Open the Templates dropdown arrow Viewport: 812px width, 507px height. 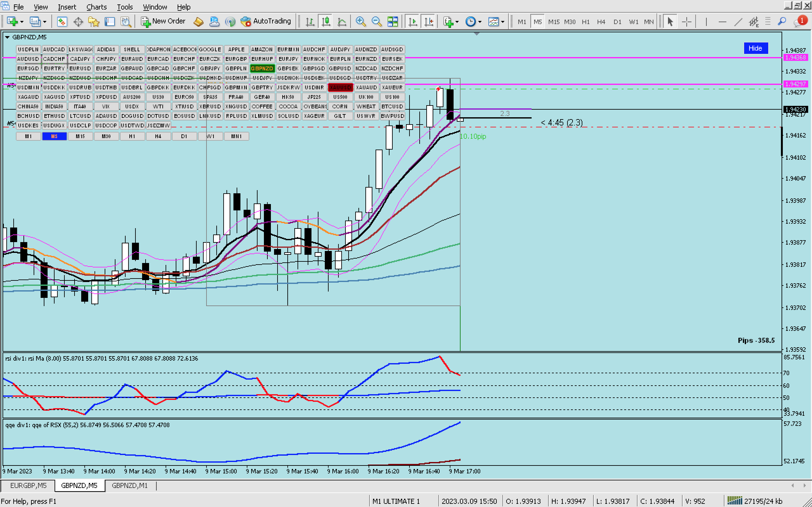[x=503, y=22]
